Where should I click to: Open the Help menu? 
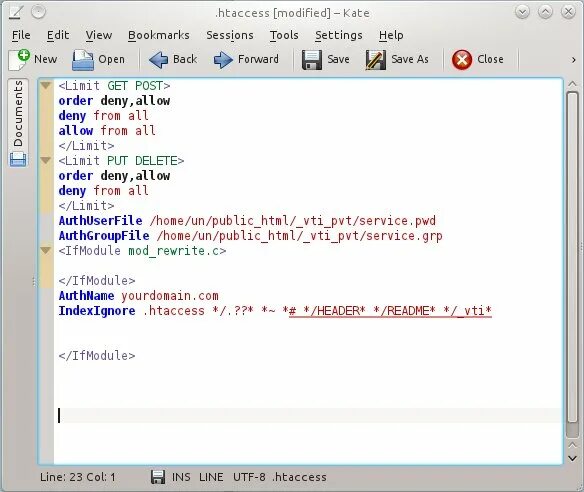pos(391,35)
